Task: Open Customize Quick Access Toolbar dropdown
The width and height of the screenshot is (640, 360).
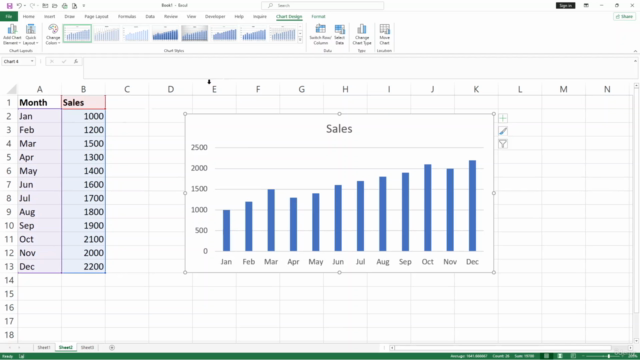Action: (84, 6)
